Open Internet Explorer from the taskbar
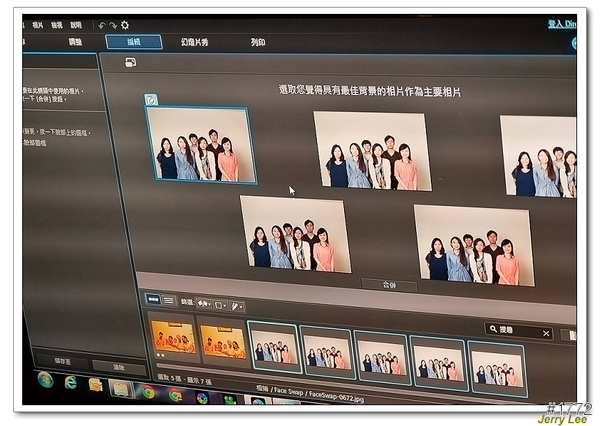The image size is (600, 426). click(71, 383)
